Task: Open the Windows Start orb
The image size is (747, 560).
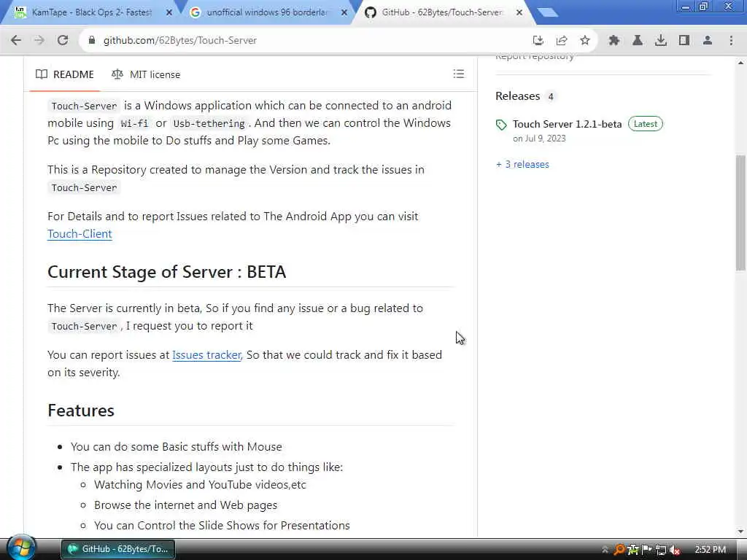Action: tap(21, 548)
